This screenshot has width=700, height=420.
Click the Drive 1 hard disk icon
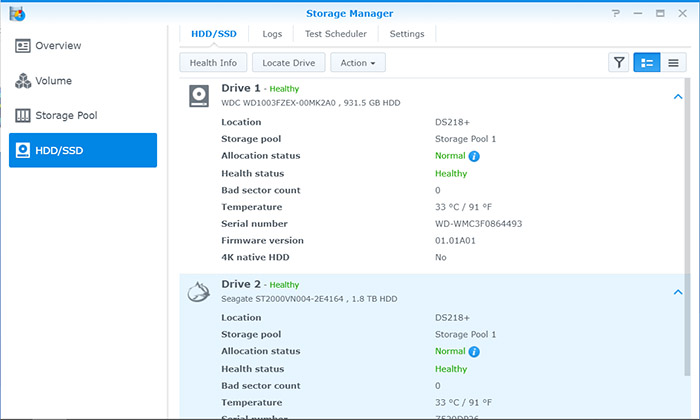[199, 96]
